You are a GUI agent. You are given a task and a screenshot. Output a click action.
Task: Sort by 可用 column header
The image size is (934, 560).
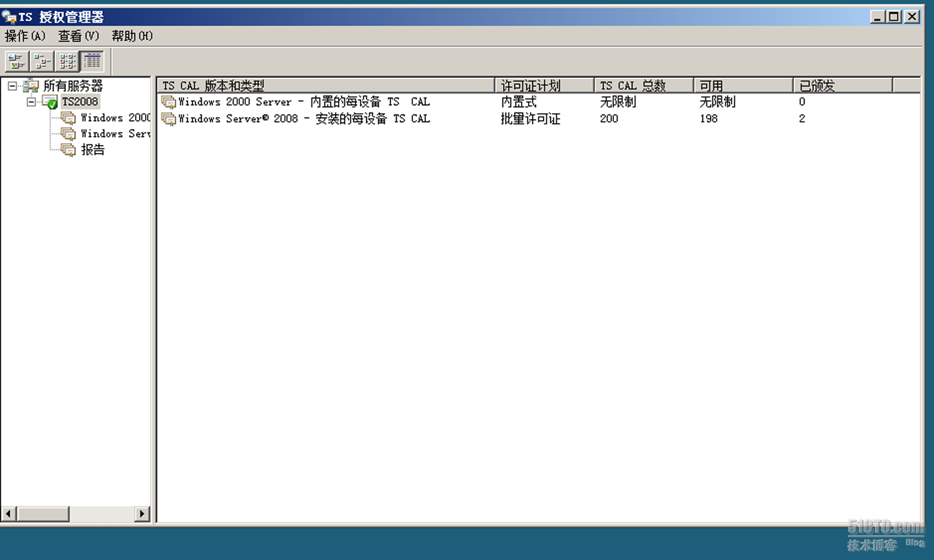click(x=744, y=86)
